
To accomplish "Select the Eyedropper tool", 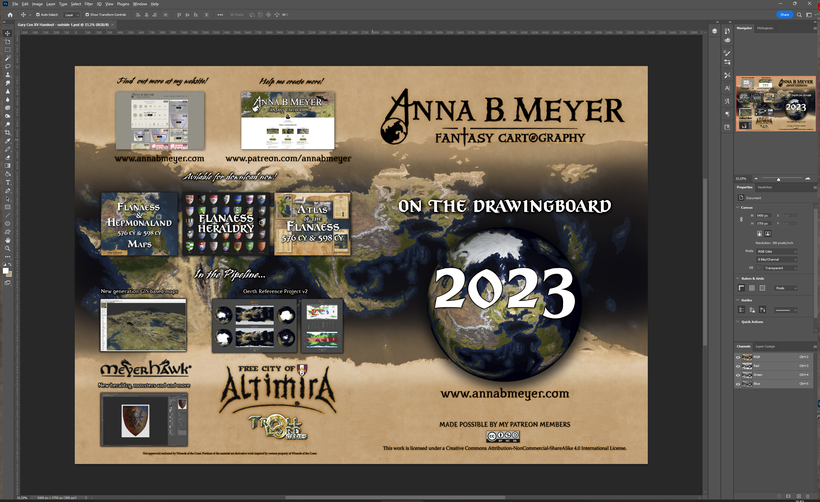I will [7, 141].
